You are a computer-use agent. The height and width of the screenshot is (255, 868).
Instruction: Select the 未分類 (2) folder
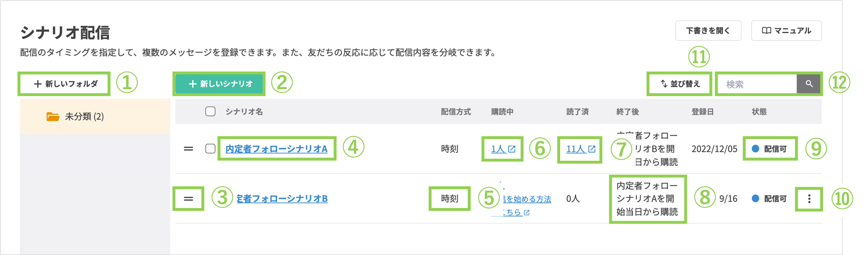coord(84,117)
